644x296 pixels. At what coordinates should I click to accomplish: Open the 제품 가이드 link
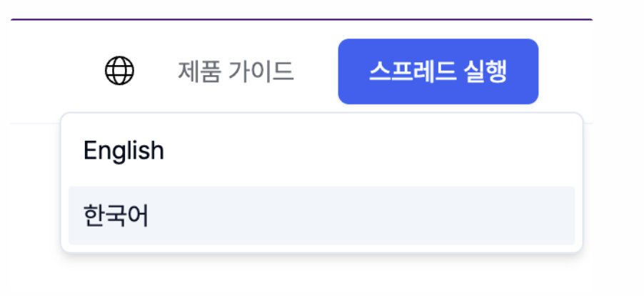236,71
